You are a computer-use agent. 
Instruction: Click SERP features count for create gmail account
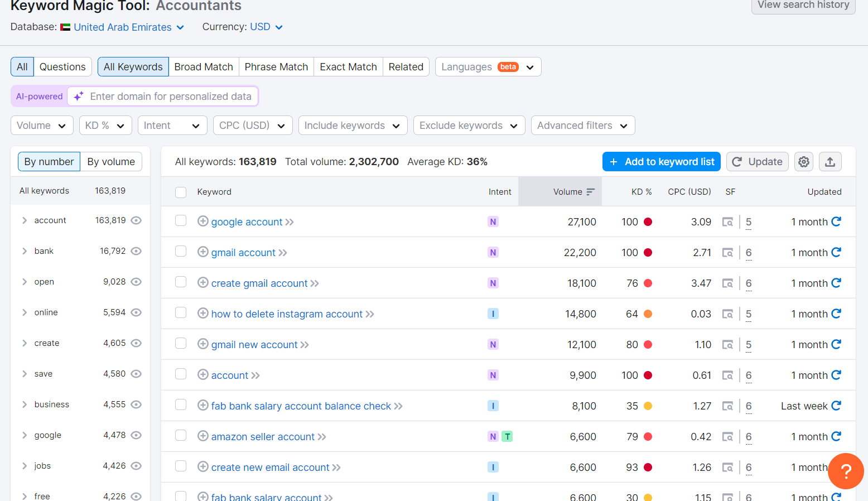[x=749, y=283]
